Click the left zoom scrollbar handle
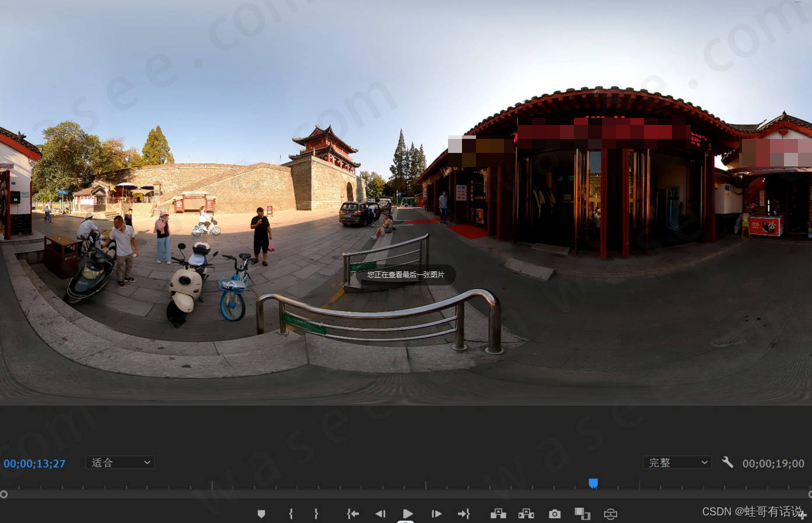 point(3,494)
